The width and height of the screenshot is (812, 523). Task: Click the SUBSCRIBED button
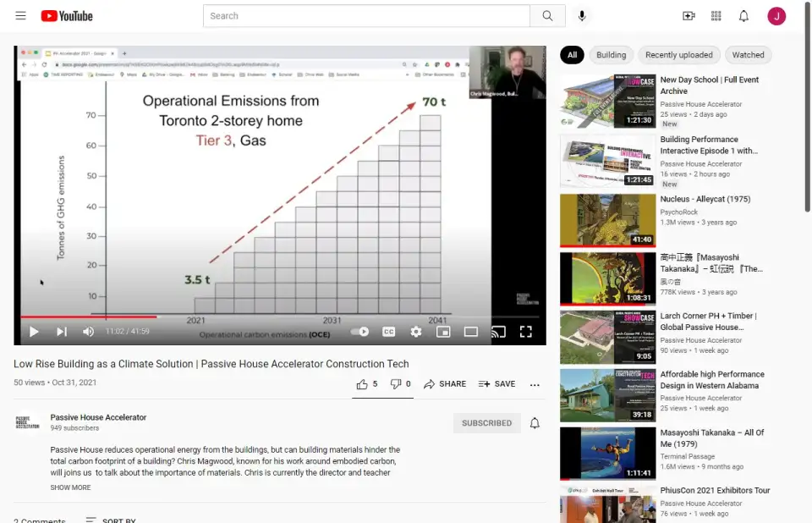[x=486, y=423]
